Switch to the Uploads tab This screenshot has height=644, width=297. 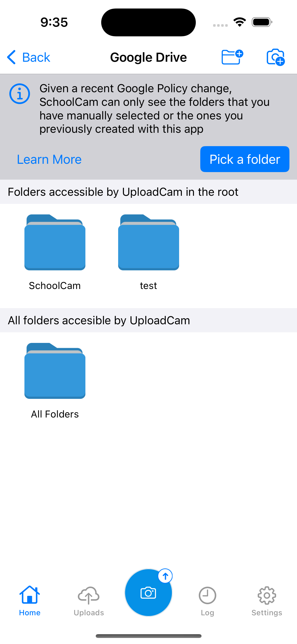(x=89, y=601)
